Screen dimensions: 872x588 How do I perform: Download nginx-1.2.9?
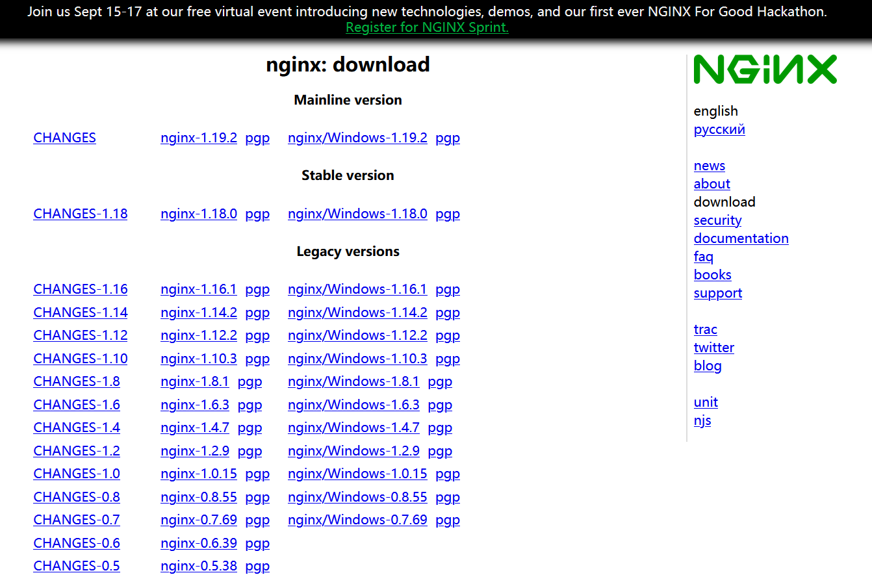click(x=195, y=451)
